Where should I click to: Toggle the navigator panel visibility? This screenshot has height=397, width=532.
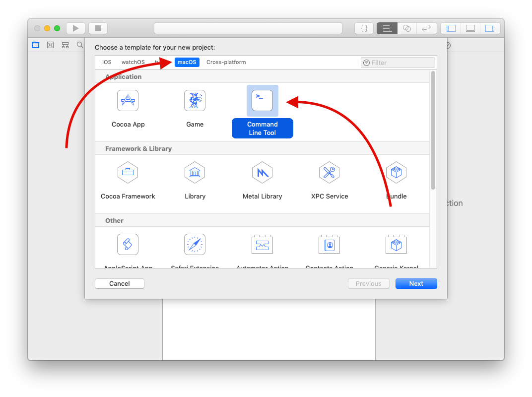point(451,28)
